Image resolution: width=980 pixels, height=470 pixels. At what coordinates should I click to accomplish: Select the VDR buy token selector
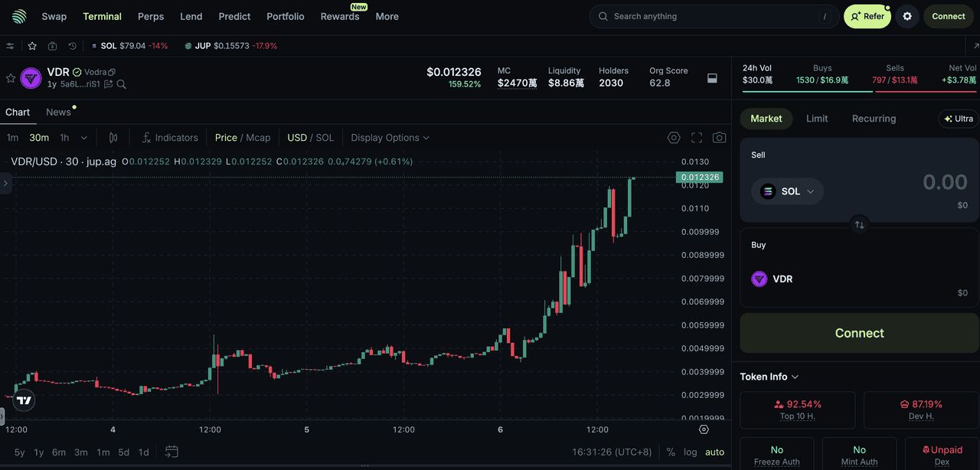coord(772,279)
